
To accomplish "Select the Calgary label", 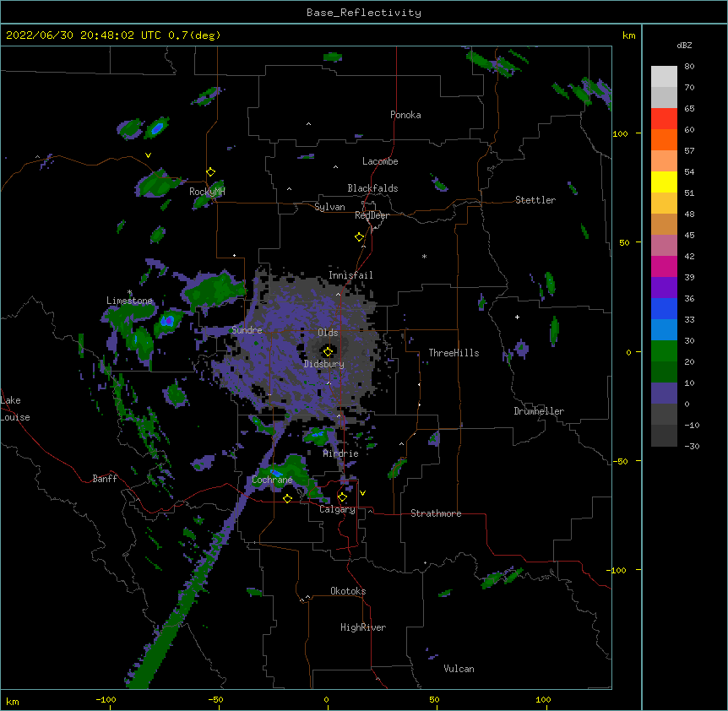I will (337, 509).
